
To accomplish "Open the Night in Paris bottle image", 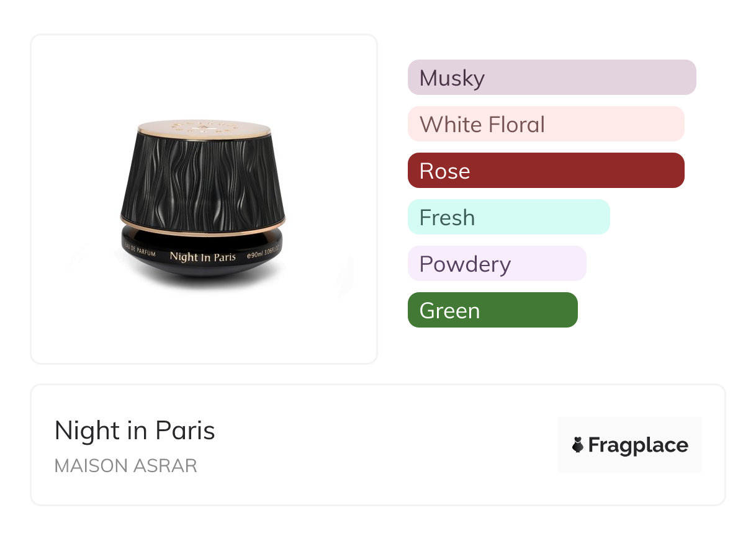I will point(204,199).
